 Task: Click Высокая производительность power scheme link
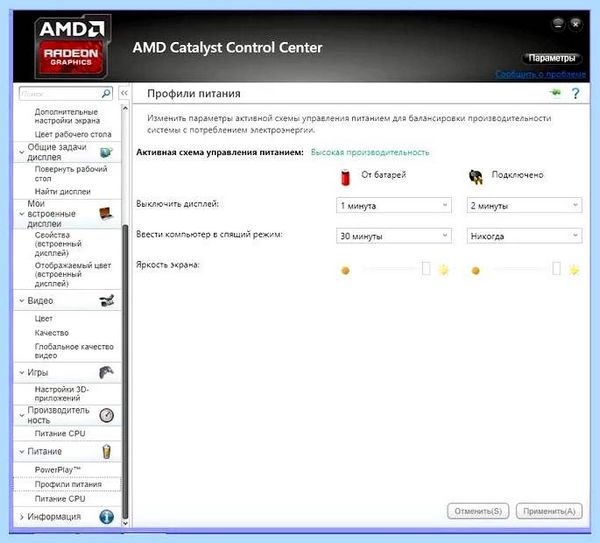(x=370, y=152)
